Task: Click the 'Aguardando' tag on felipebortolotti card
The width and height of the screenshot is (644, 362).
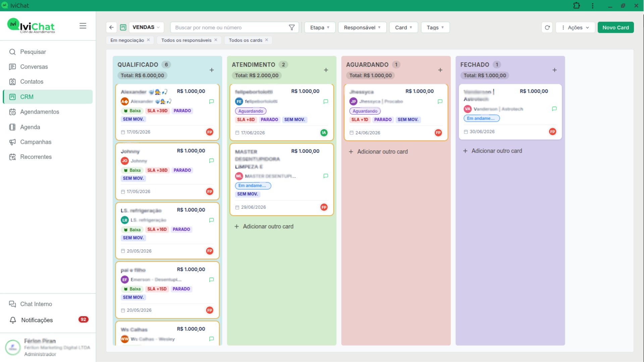Action: [251, 111]
